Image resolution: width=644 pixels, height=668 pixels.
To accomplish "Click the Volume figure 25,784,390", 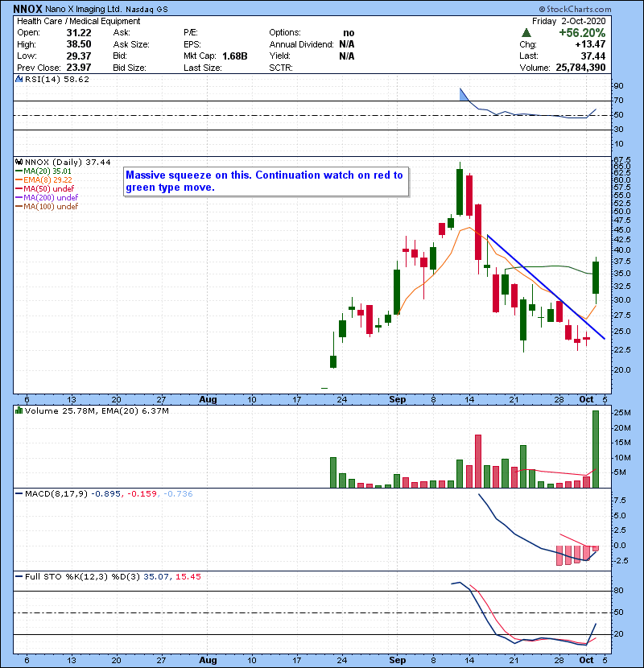I will (x=580, y=68).
